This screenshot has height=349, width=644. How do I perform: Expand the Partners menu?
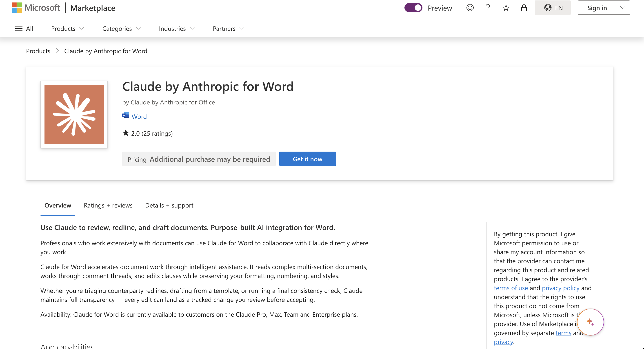tap(229, 29)
